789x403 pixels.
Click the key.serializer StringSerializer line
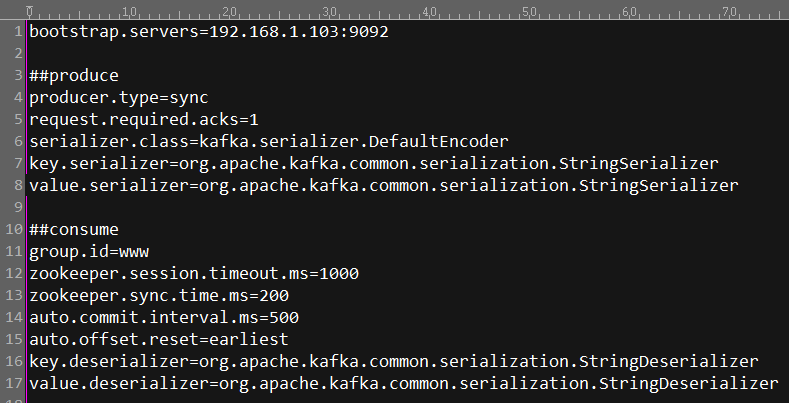click(373, 163)
